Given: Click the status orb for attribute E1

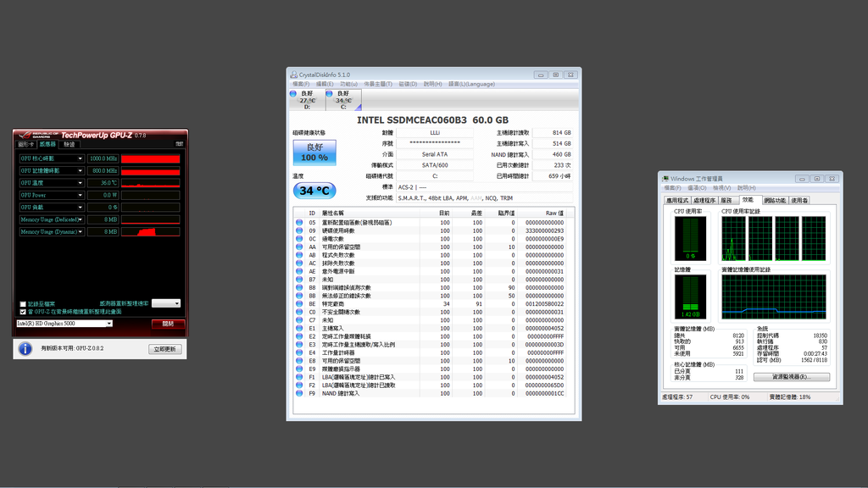Looking at the screenshot, I should 299,328.
